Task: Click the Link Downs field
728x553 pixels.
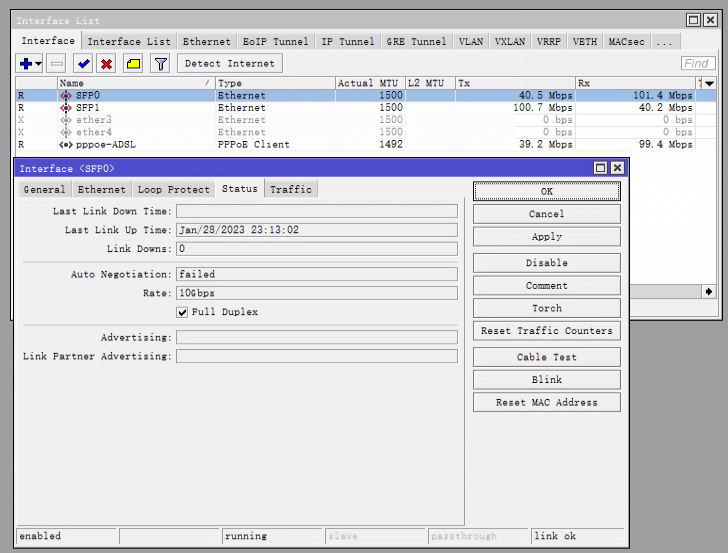Action: pos(317,249)
